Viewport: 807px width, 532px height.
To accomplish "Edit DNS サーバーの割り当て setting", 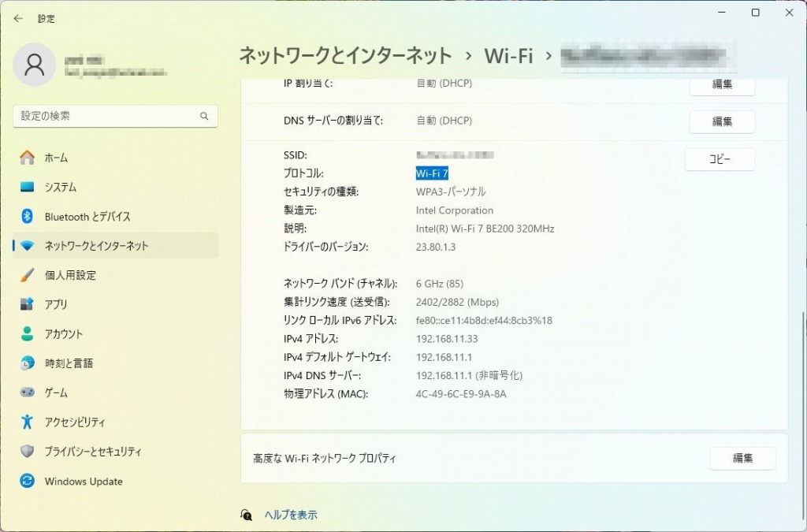I will coord(722,121).
